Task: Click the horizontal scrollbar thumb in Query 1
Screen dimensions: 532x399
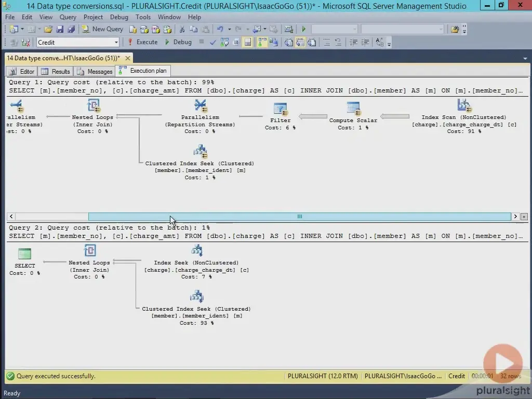Action: 300,217
